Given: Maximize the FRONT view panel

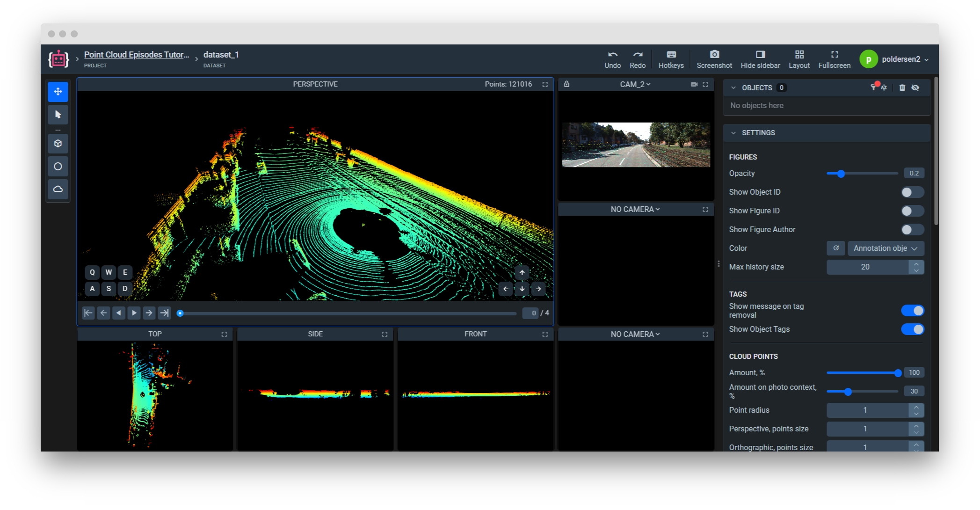Looking at the screenshot, I should click(545, 334).
